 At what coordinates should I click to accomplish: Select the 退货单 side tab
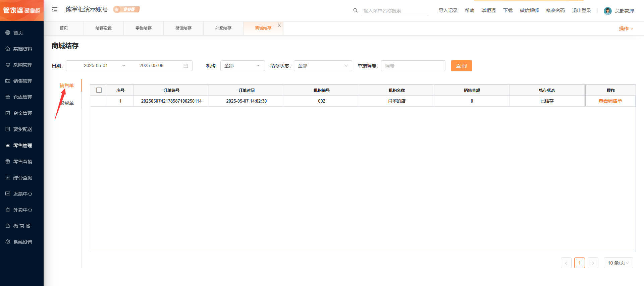(67, 103)
